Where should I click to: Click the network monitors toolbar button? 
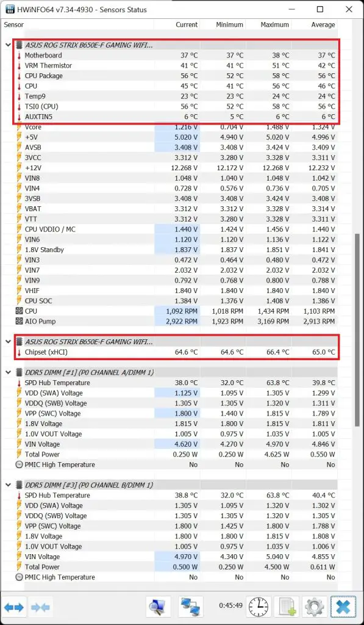click(x=190, y=607)
